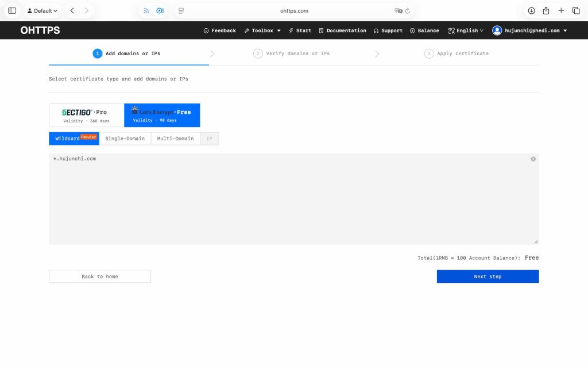Select the Let's Encrypt Free certificate option
588x368 pixels.
pyautogui.click(x=162, y=115)
